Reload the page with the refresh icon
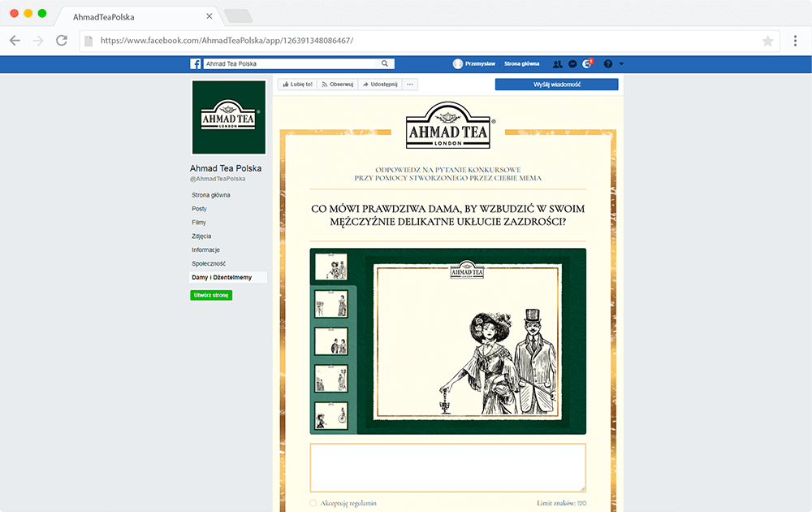Image resolution: width=812 pixels, height=512 pixels. pos(62,41)
